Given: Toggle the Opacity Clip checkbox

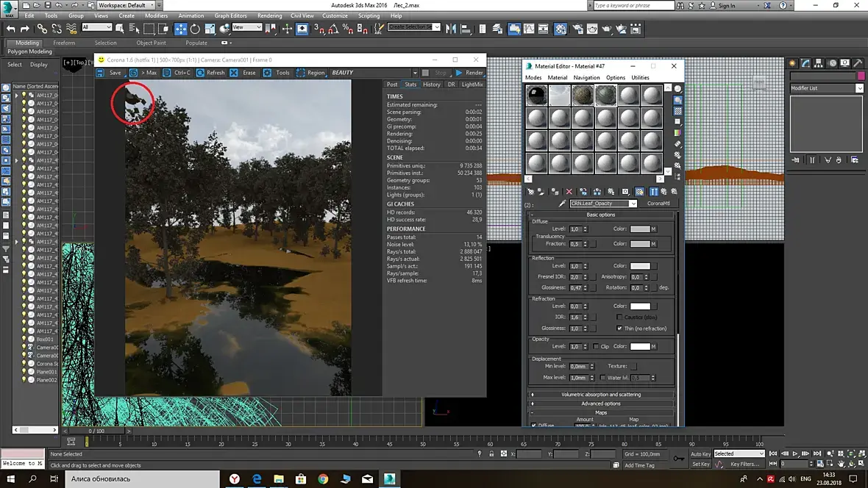Looking at the screenshot, I should (x=596, y=346).
